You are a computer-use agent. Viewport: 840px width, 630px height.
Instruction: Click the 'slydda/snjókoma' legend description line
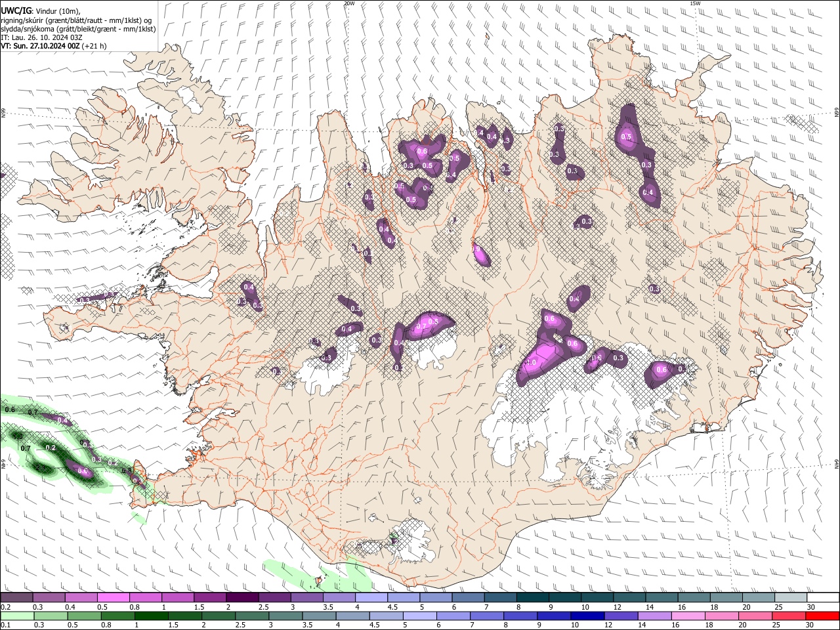pos(78,29)
